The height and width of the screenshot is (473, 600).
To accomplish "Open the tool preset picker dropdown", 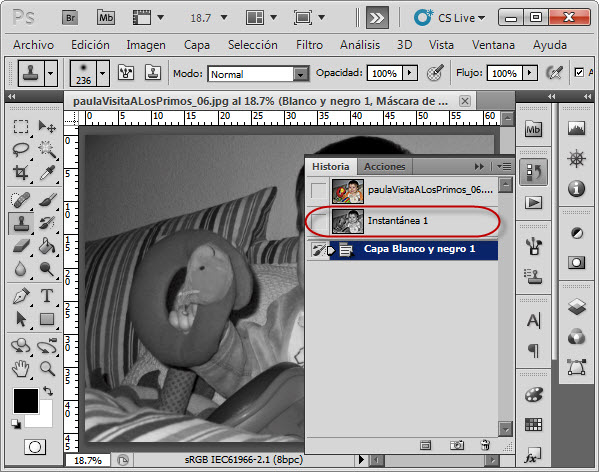I will coord(51,73).
